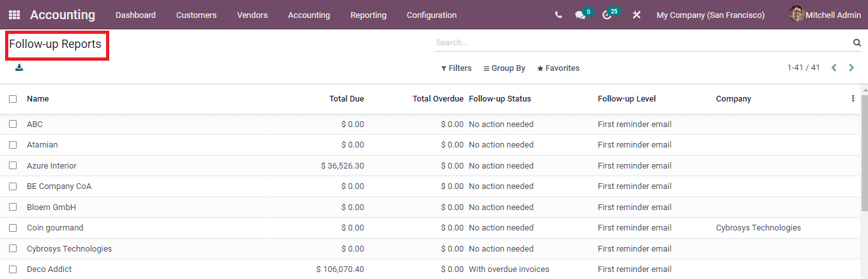
Task: Click the search magnifier icon
Action: (x=857, y=43)
